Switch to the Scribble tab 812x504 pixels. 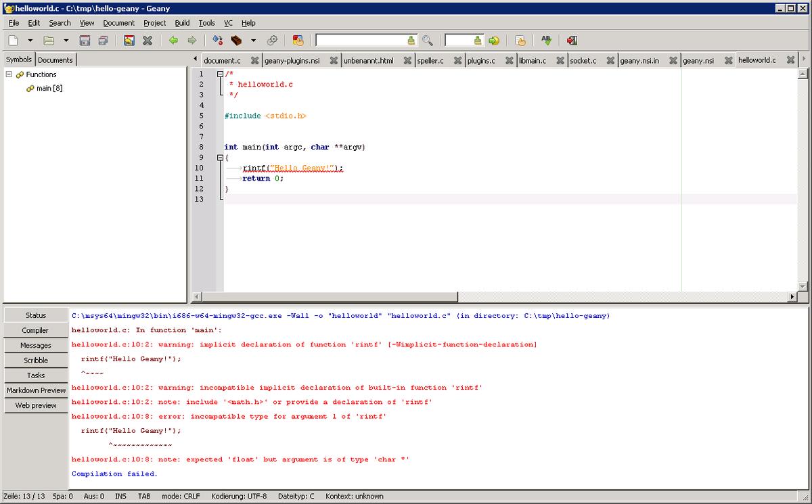(35, 360)
